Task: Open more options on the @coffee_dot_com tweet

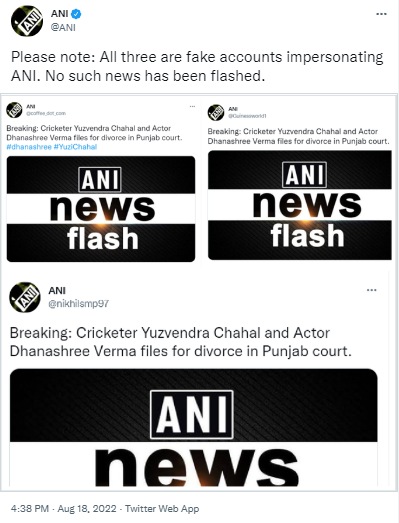Action: tap(192, 106)
